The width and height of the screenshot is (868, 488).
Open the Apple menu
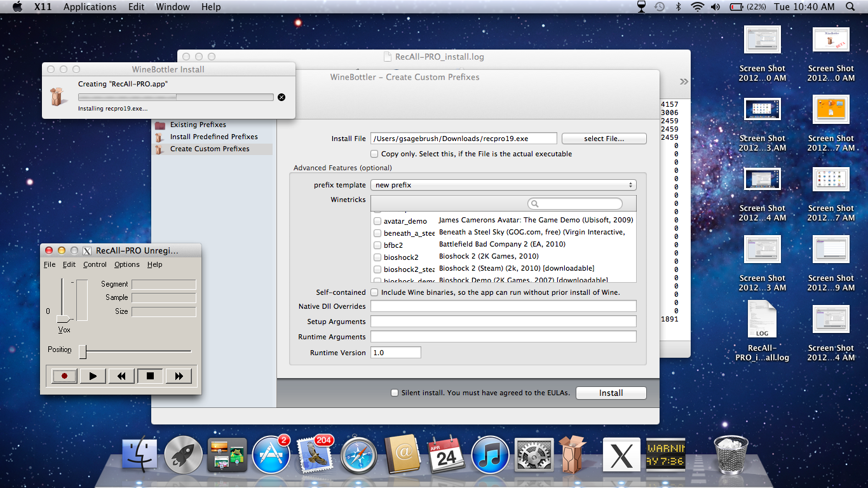click(x=17, y=7)
